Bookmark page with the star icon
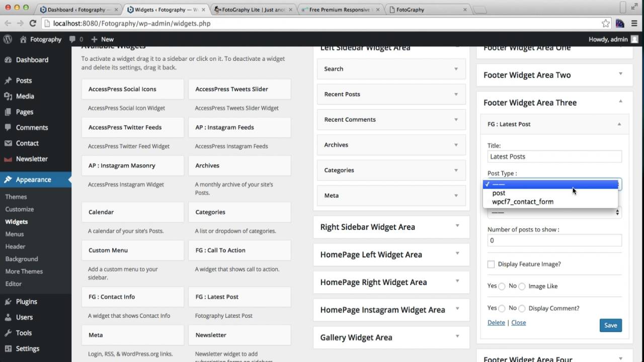This screenshot has width=644, height=362. (606, 23)
